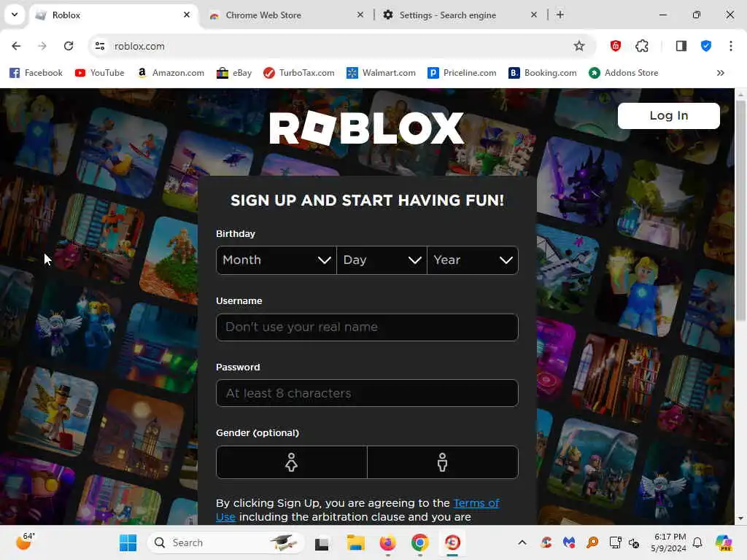Open a new tab with plus button
The width and height of the screenshot is (747, 560).
560,15
